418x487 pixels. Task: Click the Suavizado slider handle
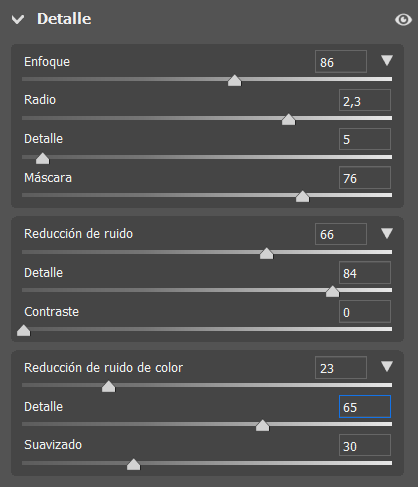click(134, 464)
